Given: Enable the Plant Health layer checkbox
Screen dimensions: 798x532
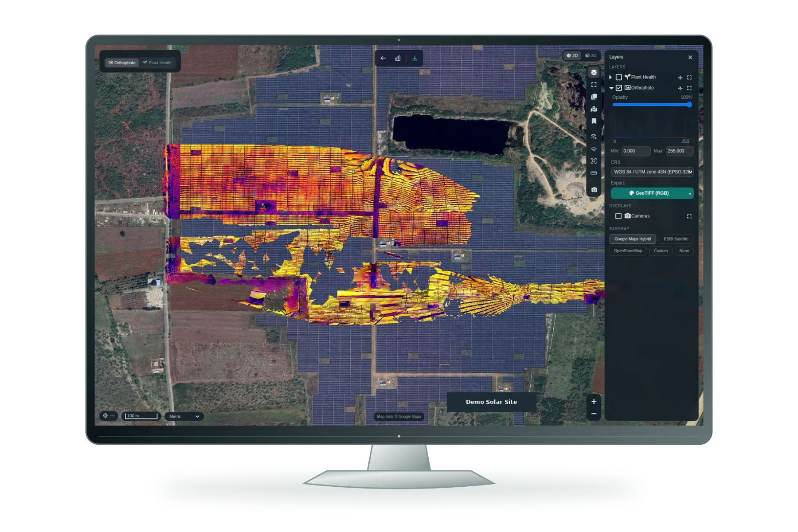Looking at the screenshot, I should point(618,77).
